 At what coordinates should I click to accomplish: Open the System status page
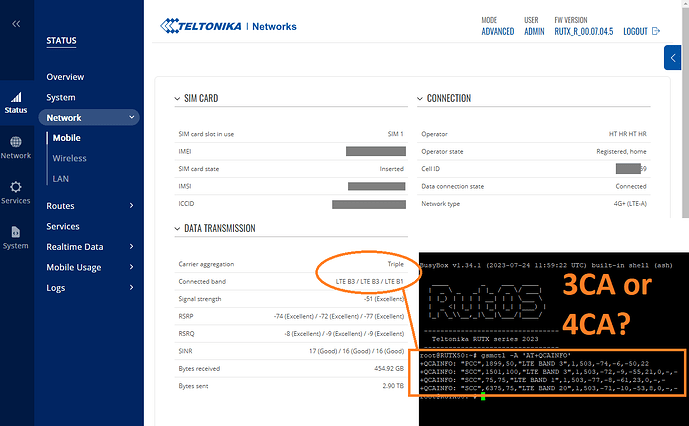61,97
